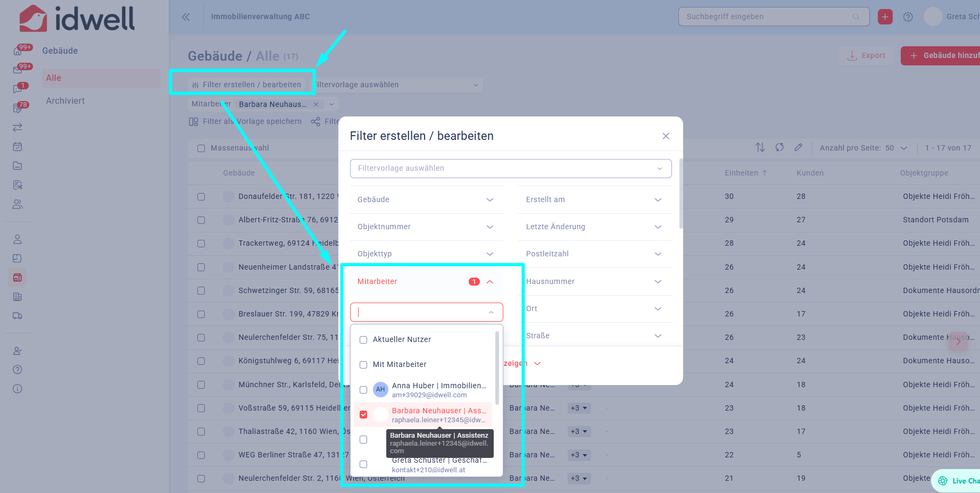The height and width of the screenshot is (493, 980).
Task: Click the document sidebar icon below the folder
Action: click(18, 185)
